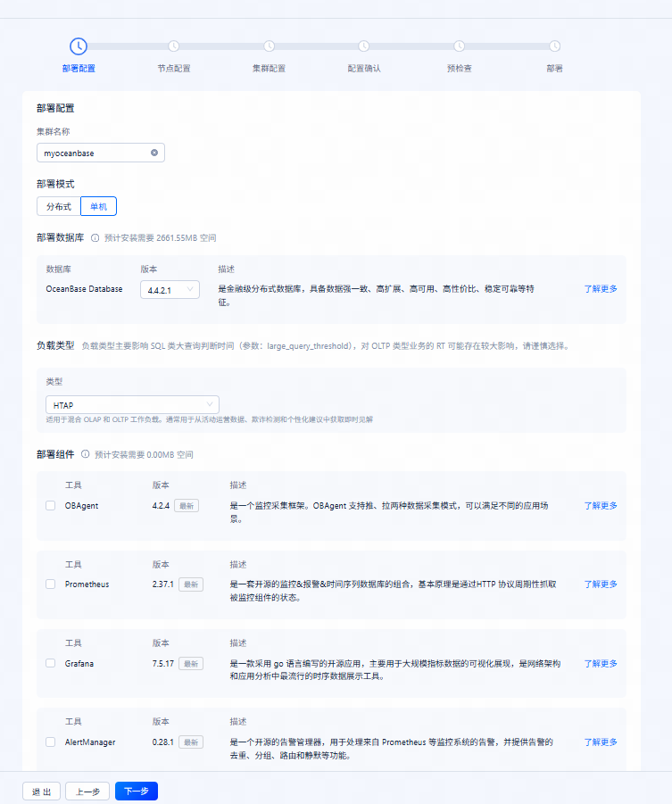Open the 4.4.2.1 version dropdown
The width and height of the screenshot is (672, 804).
(x=170, y=290)
